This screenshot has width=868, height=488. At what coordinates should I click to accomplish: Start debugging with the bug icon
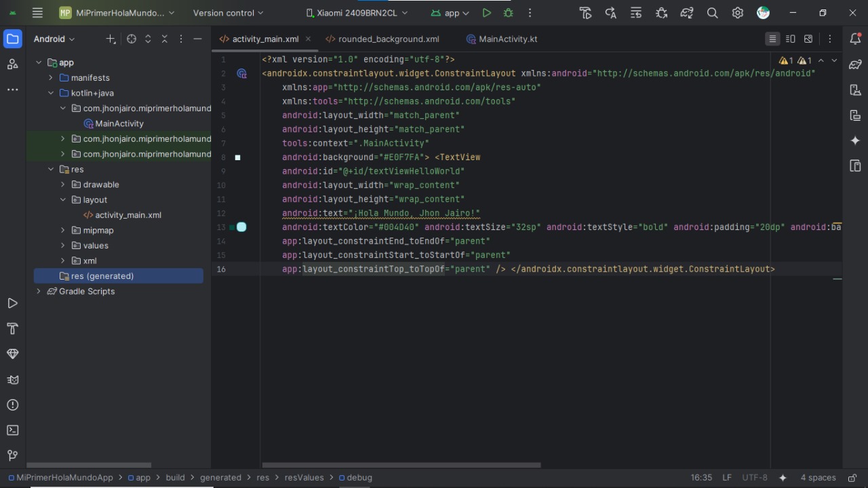point(508,13)
